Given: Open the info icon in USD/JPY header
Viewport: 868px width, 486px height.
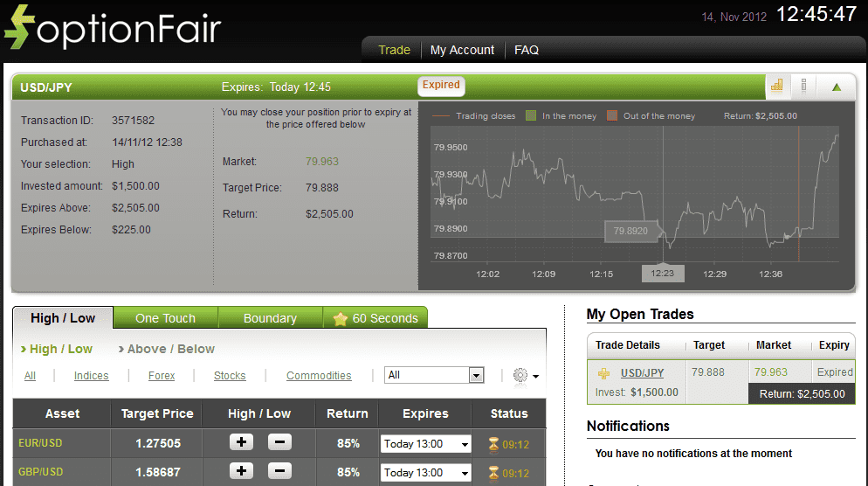Looking at the screenshot, I should (803, 86).
